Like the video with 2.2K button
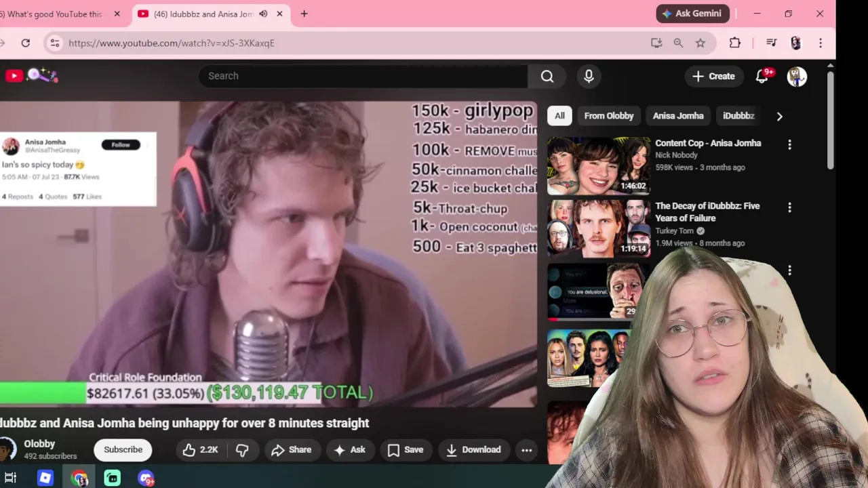Viewport: 868px width, 488px height. (x=200, y=449)
